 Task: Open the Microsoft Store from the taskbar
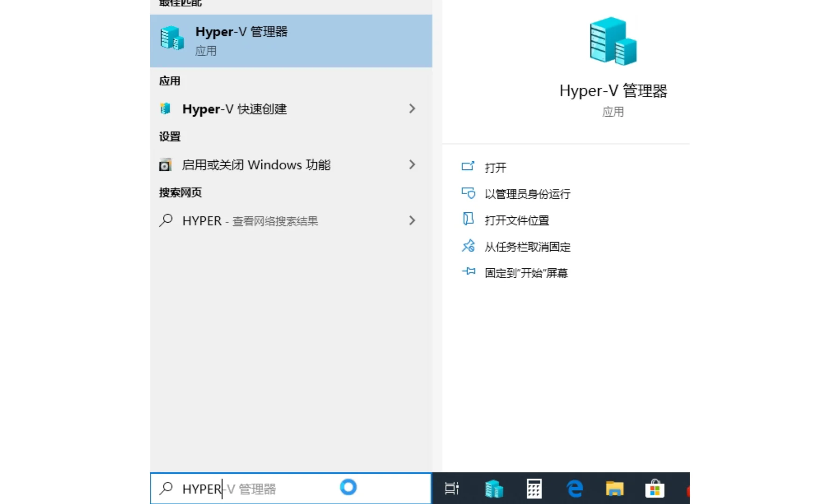(x=655, y=489)
